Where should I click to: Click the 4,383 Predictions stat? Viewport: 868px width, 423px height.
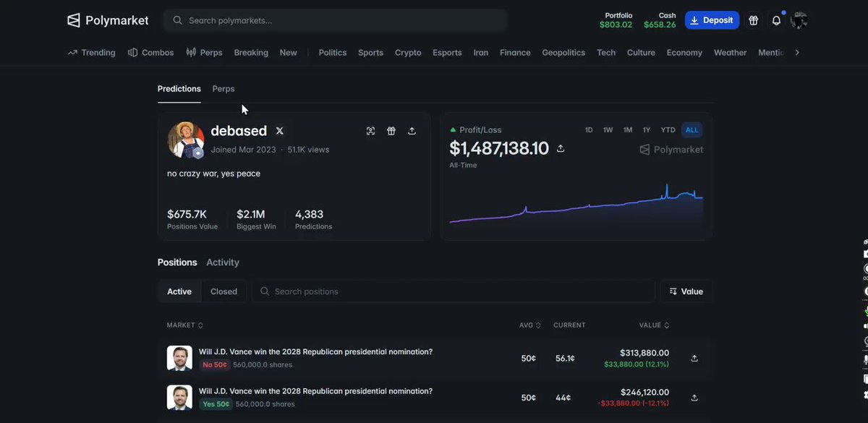313,220
